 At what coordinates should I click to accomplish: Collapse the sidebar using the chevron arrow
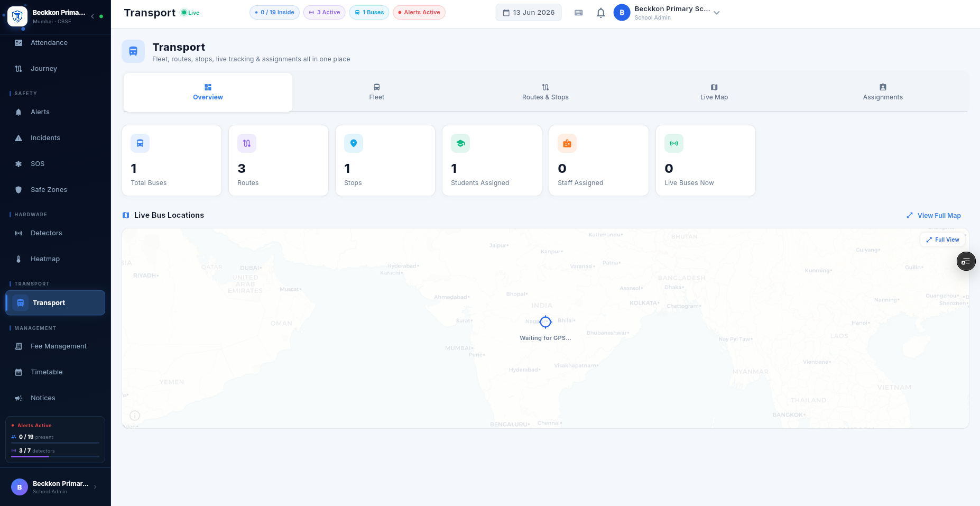pyautogui.click(x=93, y=16)
